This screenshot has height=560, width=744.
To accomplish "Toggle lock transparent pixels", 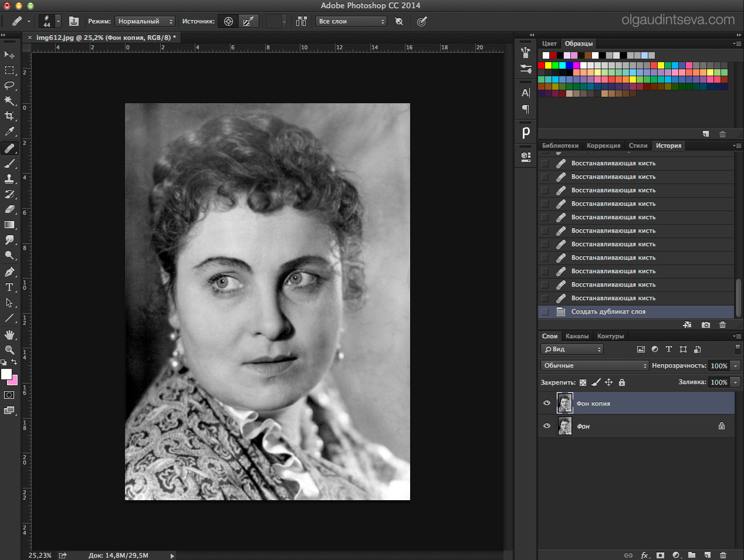I will pyautogui.click(x=583, y=382).
